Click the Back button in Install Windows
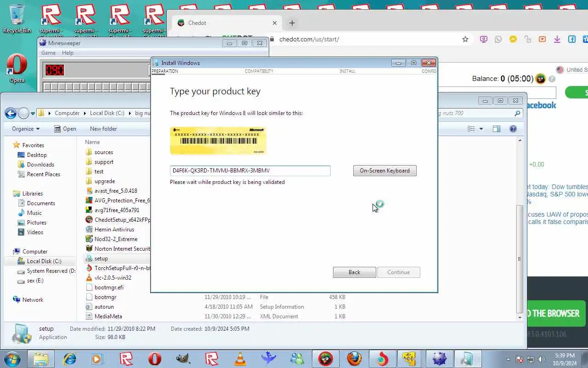This screenshot has width=588, height=368. [x=354, y=272]
